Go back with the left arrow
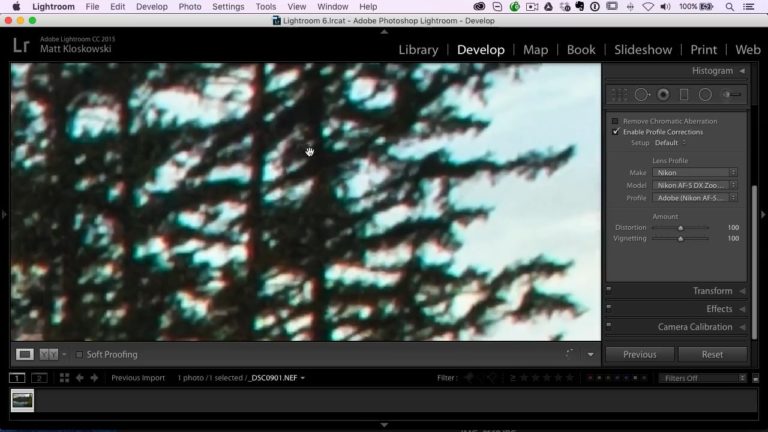 pos(79,378)
